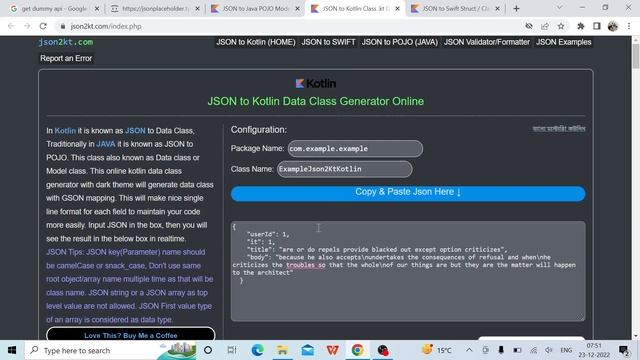Close the JSON to Java POJO tab
The height and width of the screenshot is (360, 640).
(297, 8)
